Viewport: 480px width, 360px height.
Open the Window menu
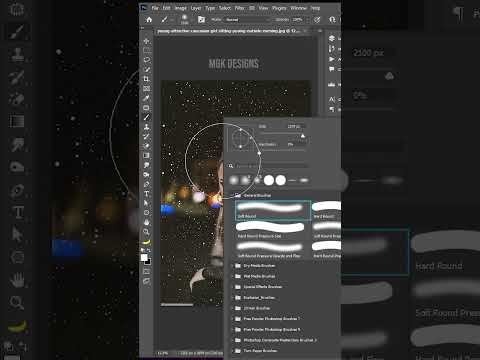[x=298, y=8]
